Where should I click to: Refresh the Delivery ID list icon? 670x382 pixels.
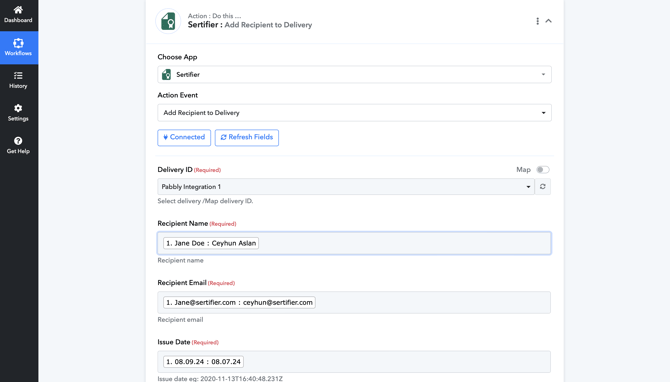(x=543, y=187)
